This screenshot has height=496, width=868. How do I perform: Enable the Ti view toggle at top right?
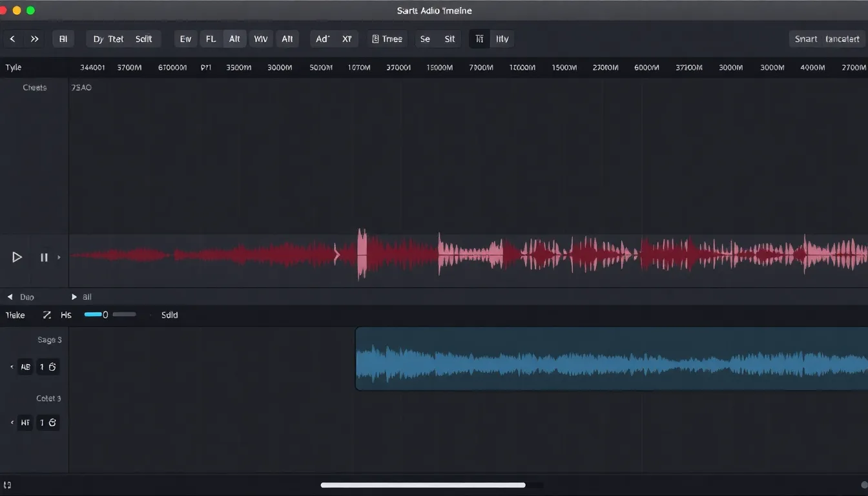pos(479,39)
